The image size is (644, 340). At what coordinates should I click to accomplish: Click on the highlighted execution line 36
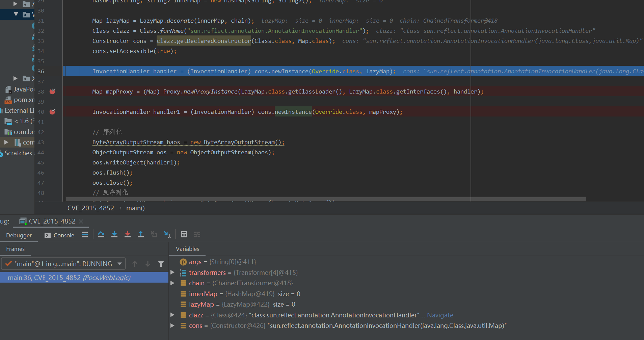point(353,71)
